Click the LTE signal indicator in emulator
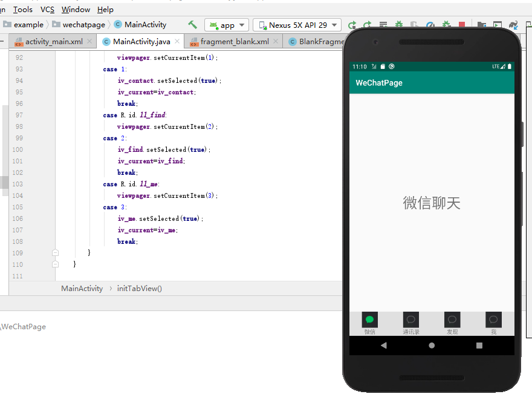The width and height of the screenshot is (532, 400). pos(498,66)
